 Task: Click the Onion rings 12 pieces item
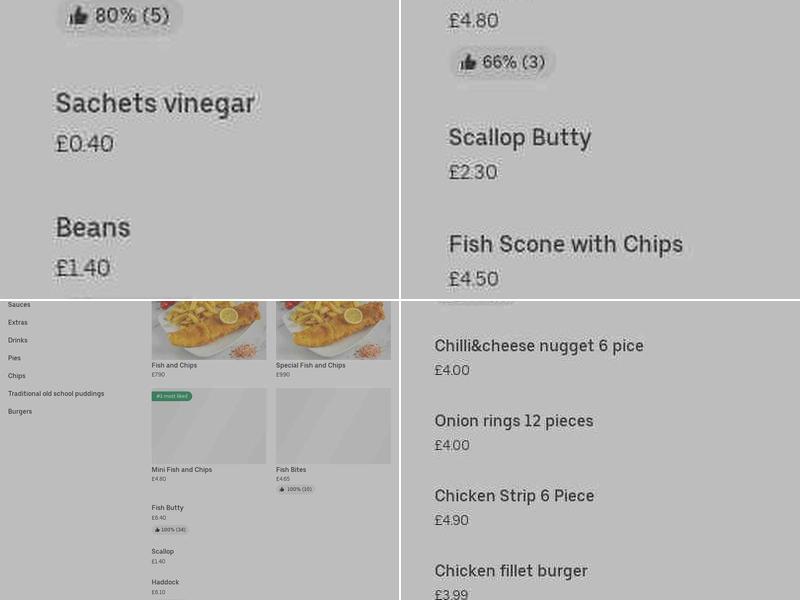pos(513,421)
